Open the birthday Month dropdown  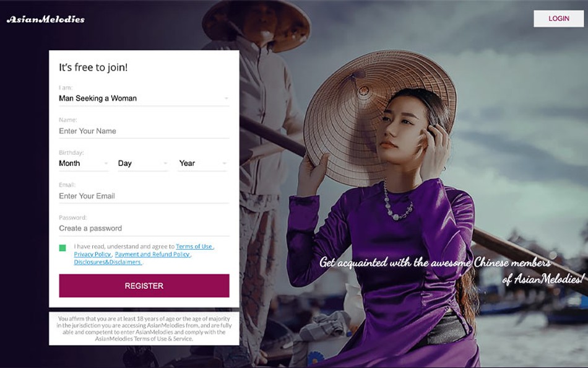point(84,164)
